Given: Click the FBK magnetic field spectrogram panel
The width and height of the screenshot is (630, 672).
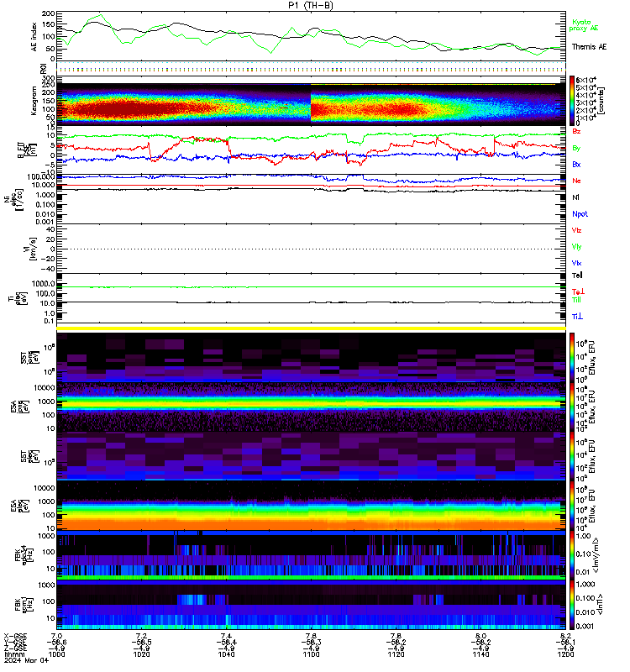Looking at the screenshot, I should pyautogui.click(x=311, y=605).
